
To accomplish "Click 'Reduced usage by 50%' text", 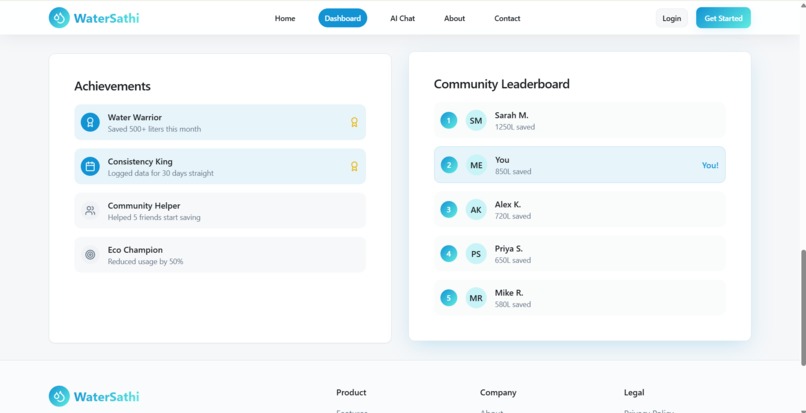I will pos(145,262).
